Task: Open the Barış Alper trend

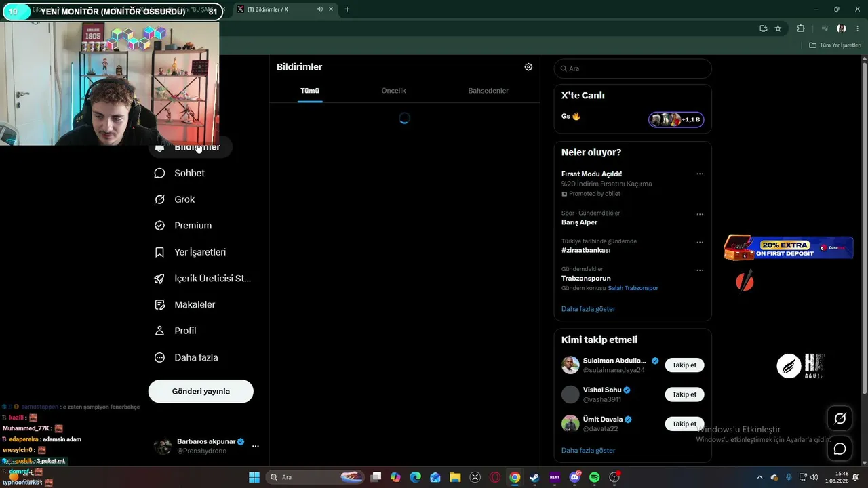Action: click(579, 222)
